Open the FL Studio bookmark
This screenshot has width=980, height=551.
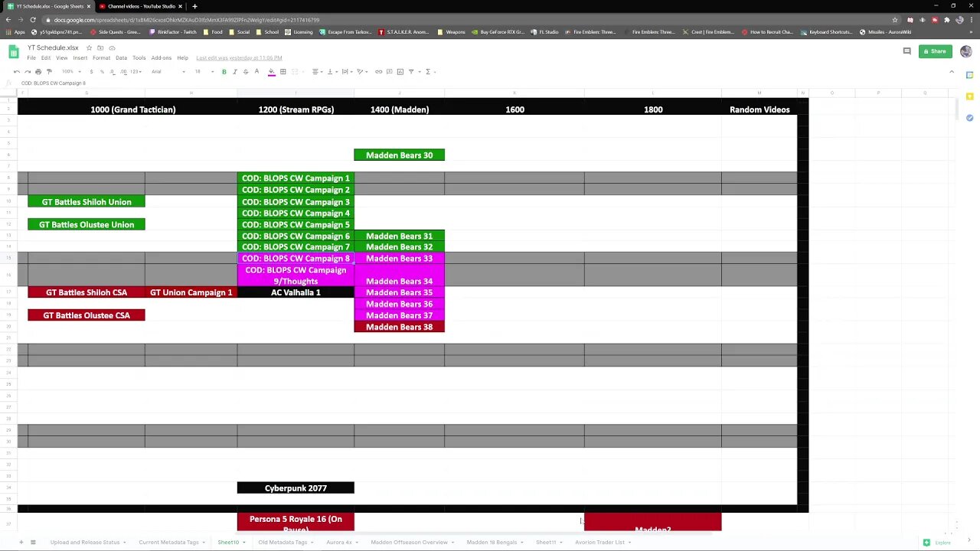click(x=545, y=32)
